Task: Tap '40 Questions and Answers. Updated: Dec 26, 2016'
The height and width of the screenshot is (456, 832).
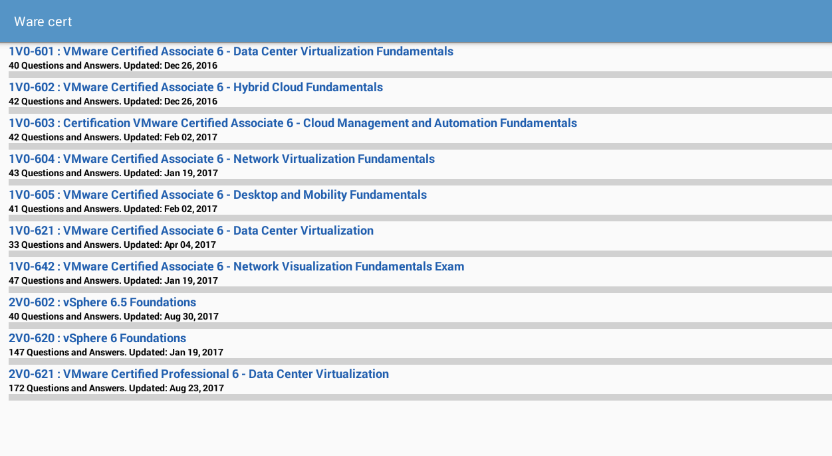Action: pyautogui.click(x=113, y=66)
